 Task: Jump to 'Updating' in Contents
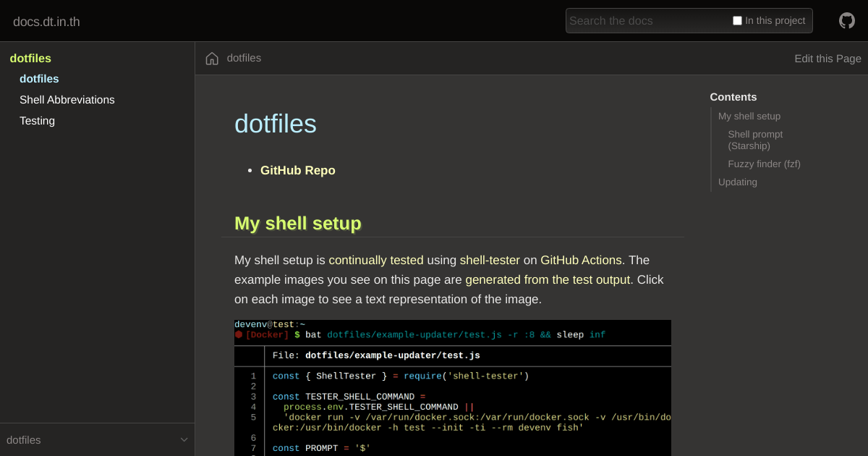tap(738, 182)
